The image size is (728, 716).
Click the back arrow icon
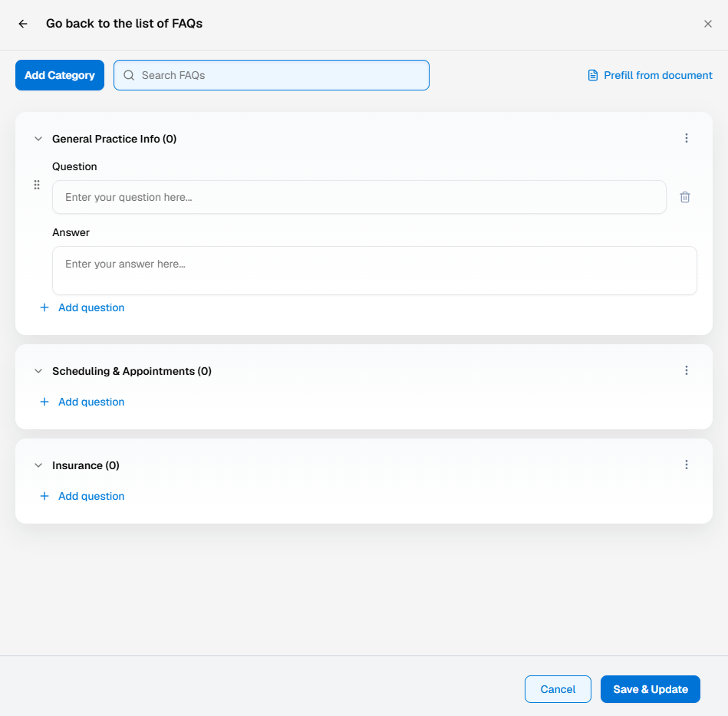23,24
